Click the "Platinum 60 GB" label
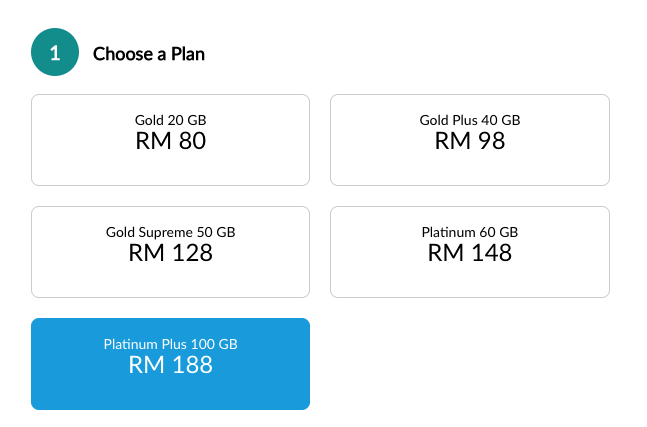The height and width of the screenshot is (427, 647). click(x=470, y=232)
